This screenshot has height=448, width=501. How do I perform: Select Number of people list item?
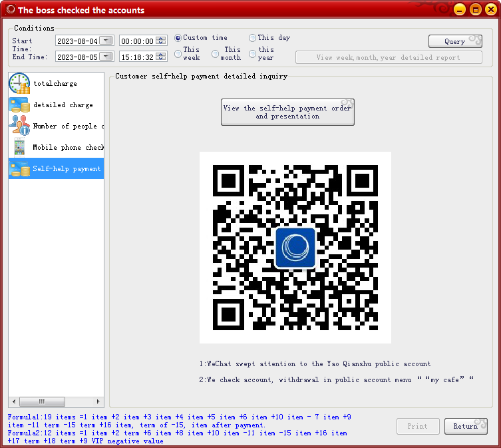click(x=57, y=126)
